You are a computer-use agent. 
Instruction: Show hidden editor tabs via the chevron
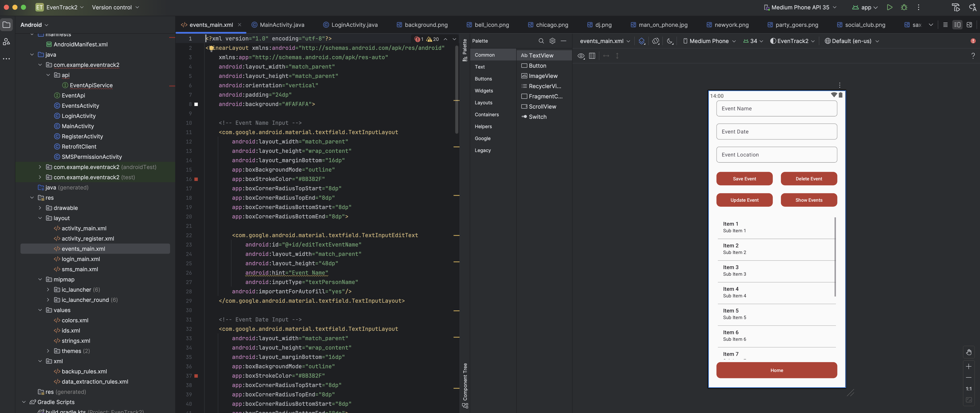coord(931,25)
